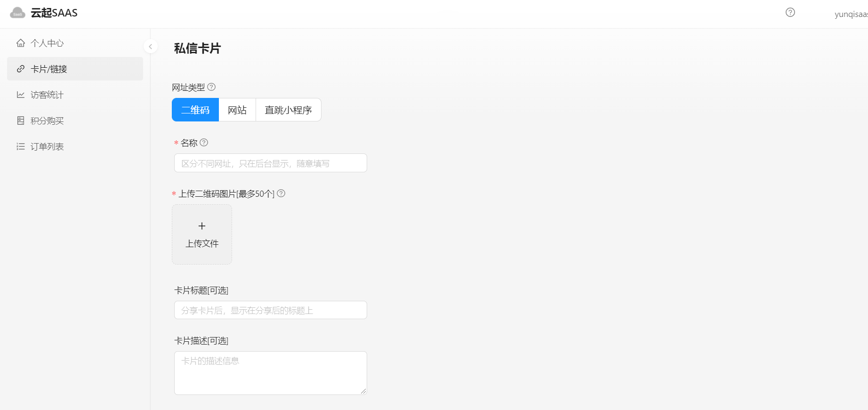Click the 私信卡片 page heading
868x410 pixels.
point(197,48)
